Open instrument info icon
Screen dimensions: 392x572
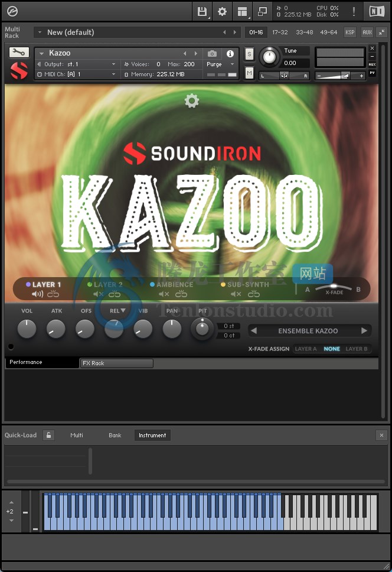[230, 54]
